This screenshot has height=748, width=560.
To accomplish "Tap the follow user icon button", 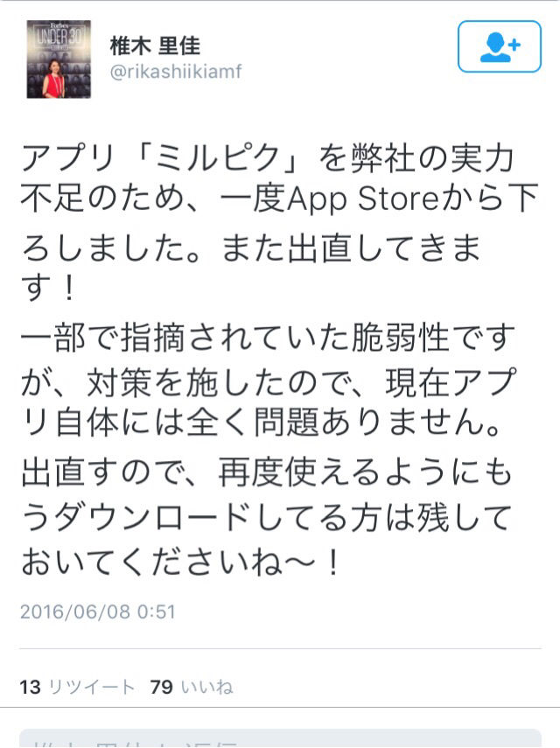I will coord(500,46).
